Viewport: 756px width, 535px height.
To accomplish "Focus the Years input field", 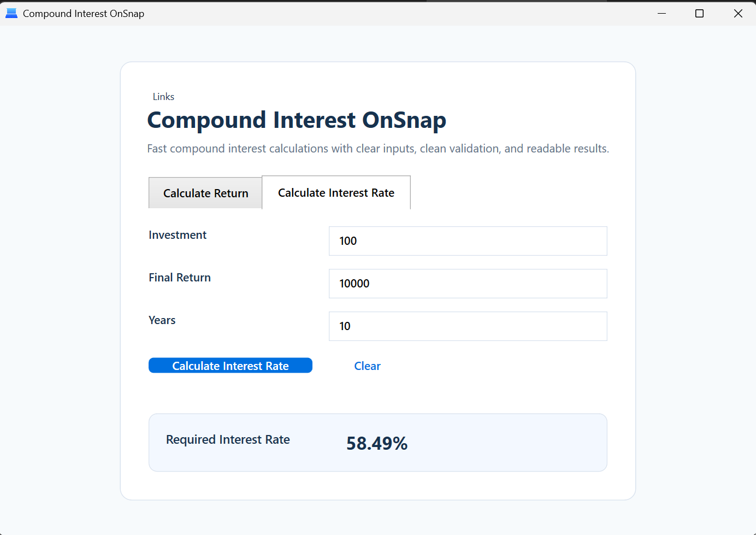I will click(x=468, y=326).
